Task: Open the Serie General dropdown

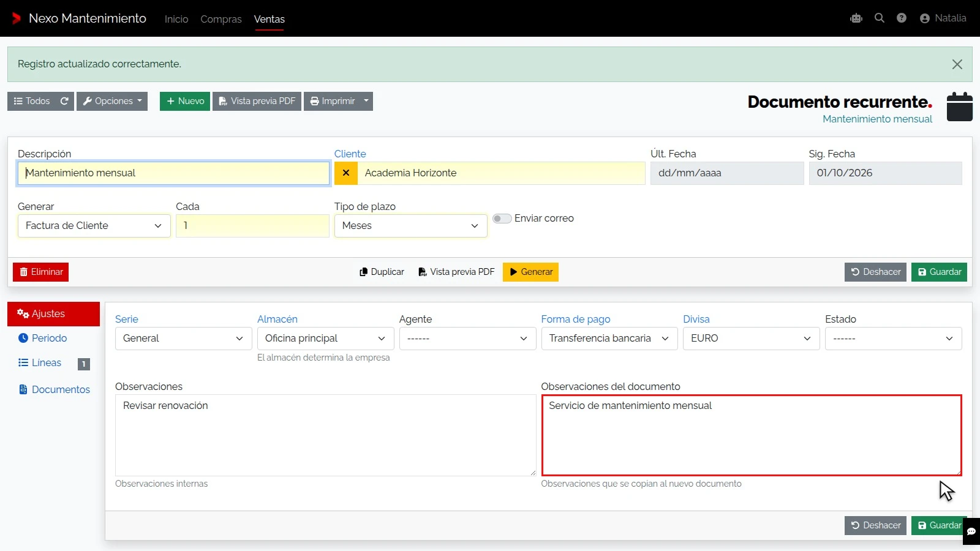Action: [184, 339]
